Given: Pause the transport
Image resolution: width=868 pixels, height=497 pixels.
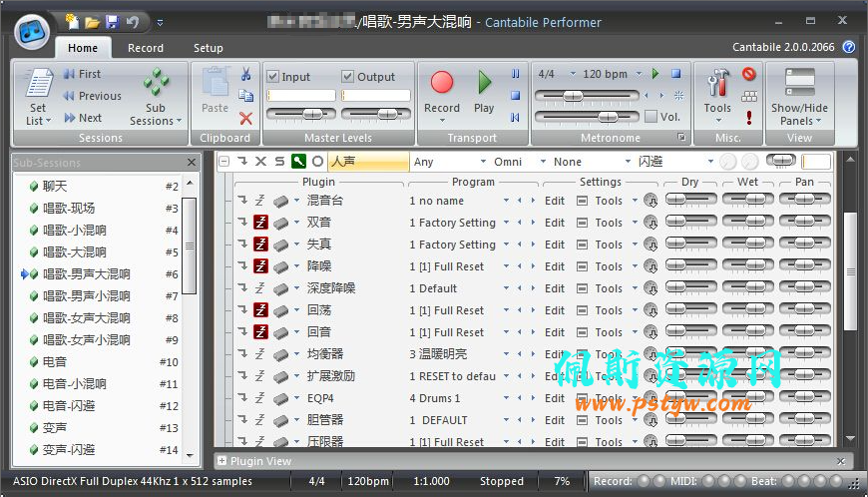Looking at the screenshot, I should 516,74.
